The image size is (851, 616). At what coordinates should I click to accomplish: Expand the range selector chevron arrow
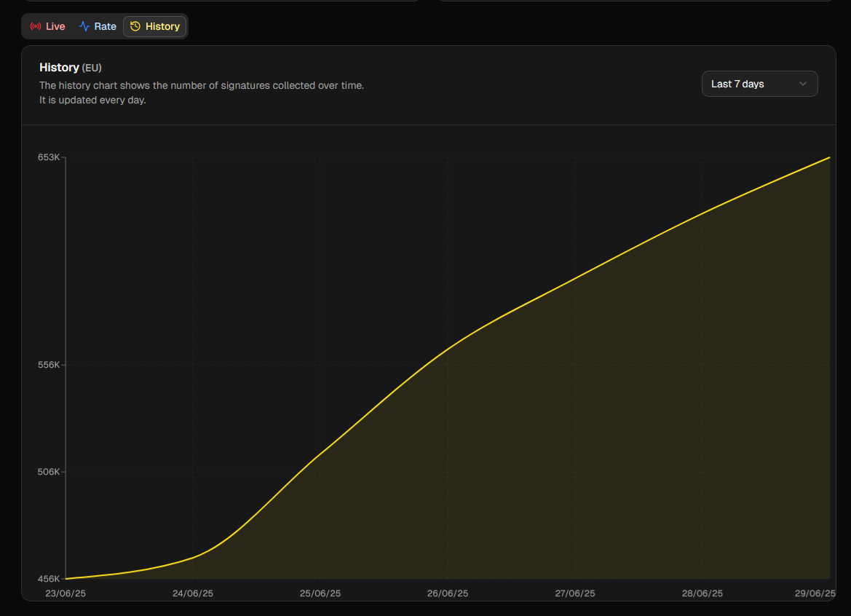pyautogui.click(x=803, y=84)
